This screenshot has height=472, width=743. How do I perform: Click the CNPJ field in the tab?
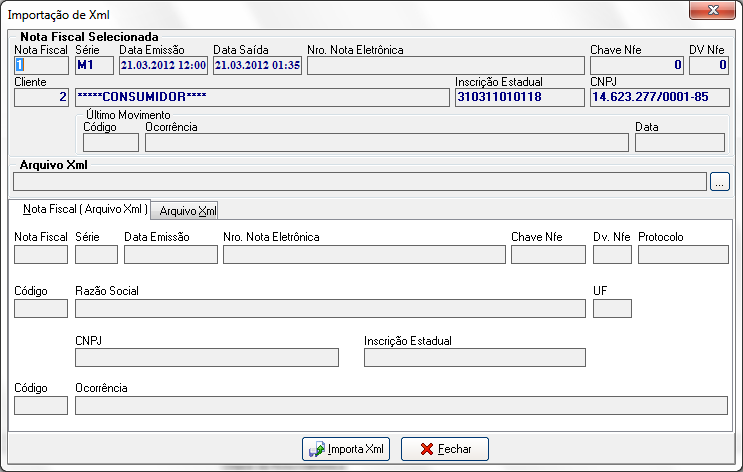click(x=207, y=358)
